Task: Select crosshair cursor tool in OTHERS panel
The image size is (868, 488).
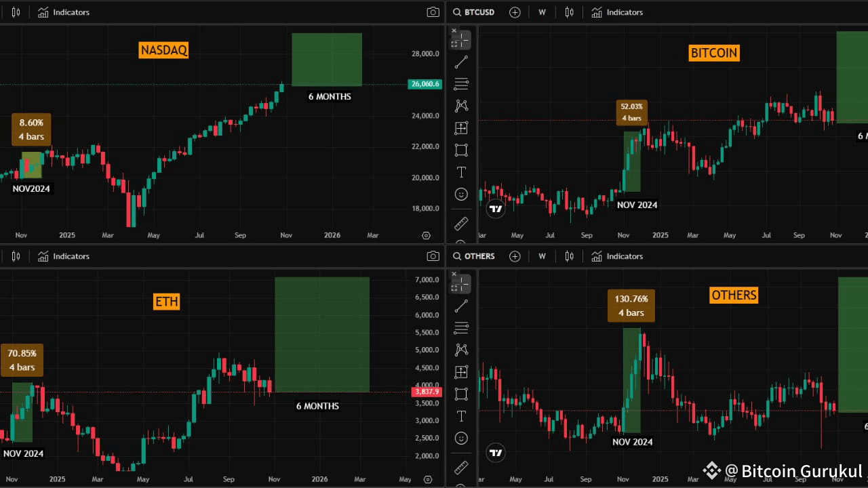Action: [461, 284]
